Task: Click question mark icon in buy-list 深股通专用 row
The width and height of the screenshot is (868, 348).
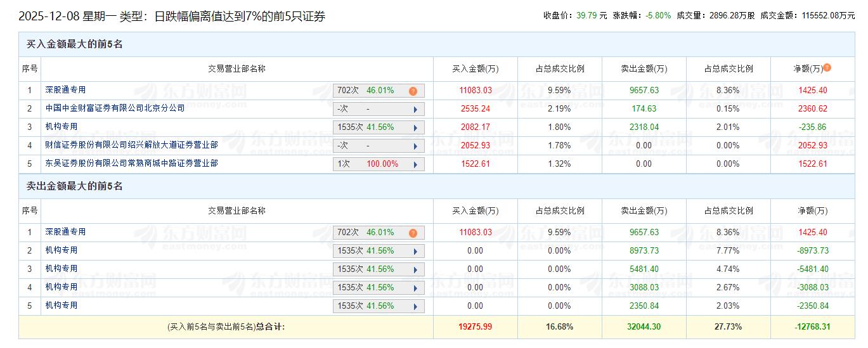Action: coord(413,91)
